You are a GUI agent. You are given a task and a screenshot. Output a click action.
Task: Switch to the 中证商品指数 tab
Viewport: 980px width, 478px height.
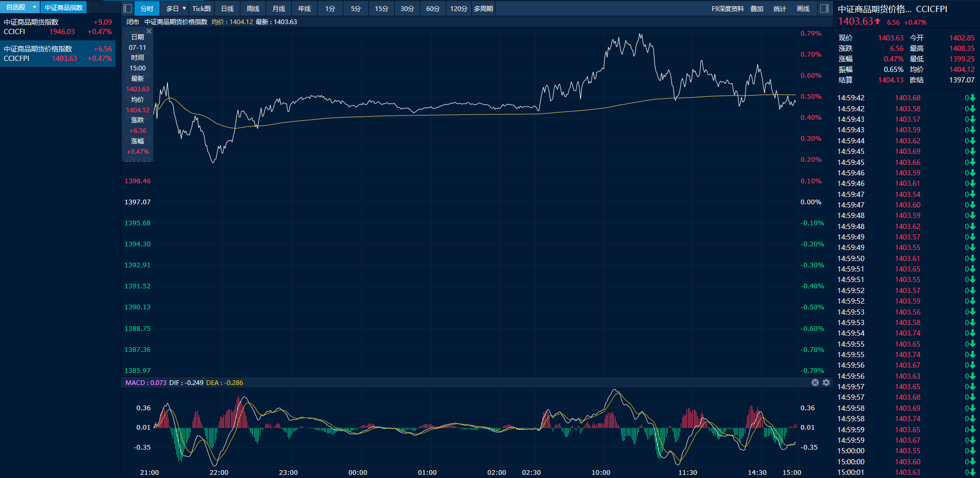point(64,7)
